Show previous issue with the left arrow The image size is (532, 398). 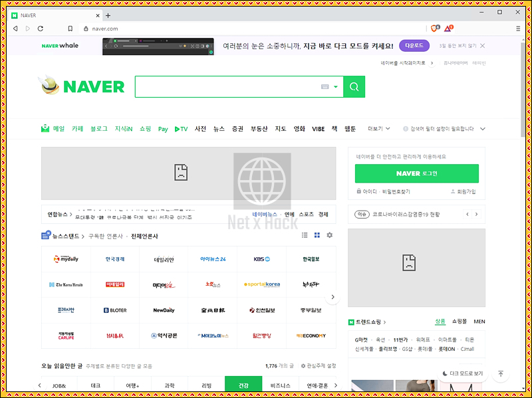click(x=467, y=214)
